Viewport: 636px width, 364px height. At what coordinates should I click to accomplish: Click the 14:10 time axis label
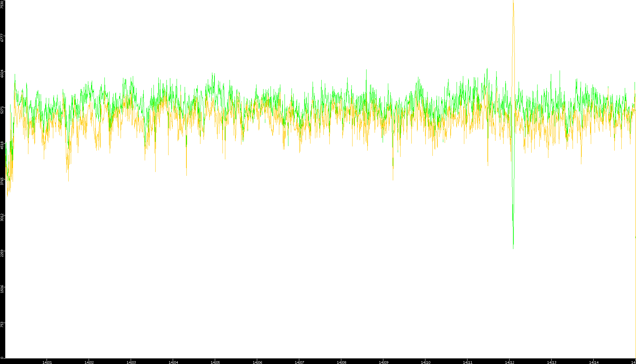click(425, 362)
